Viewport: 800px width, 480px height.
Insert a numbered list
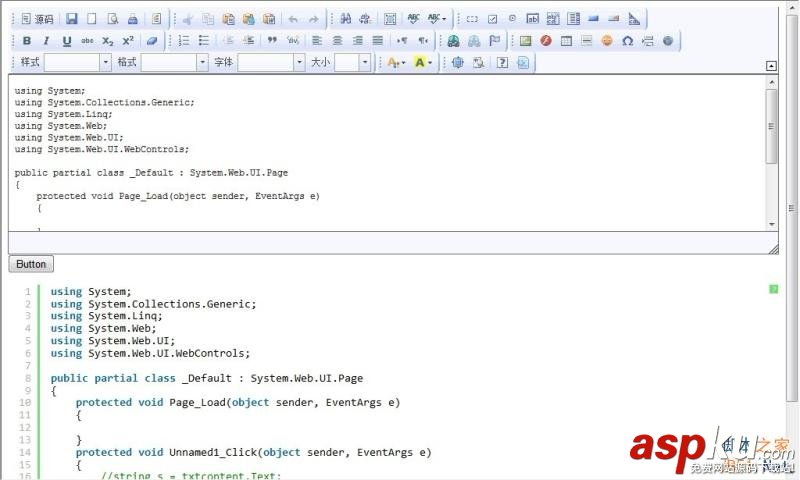click(184, 41)
